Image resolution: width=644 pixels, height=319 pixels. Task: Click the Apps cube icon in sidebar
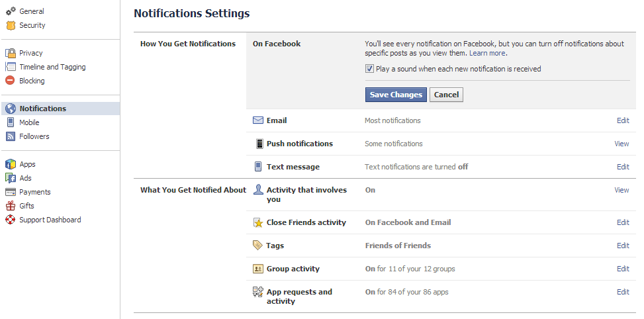(x=10, y=164)
